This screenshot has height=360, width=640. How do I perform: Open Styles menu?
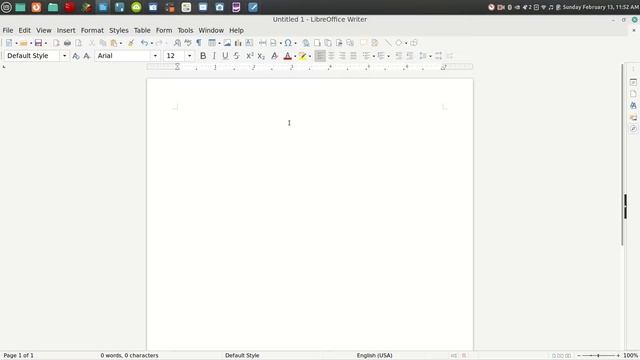119,30
